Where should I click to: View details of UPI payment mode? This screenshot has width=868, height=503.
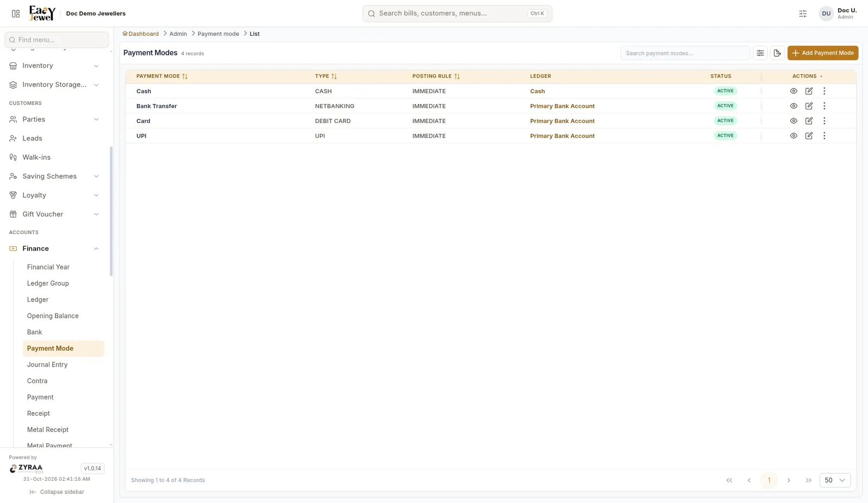point(793,136)
